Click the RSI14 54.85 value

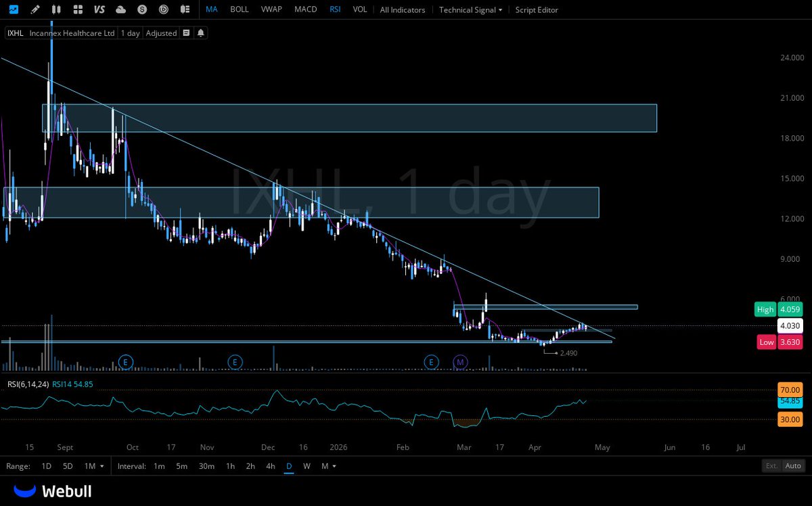click(x=72, y=384)
